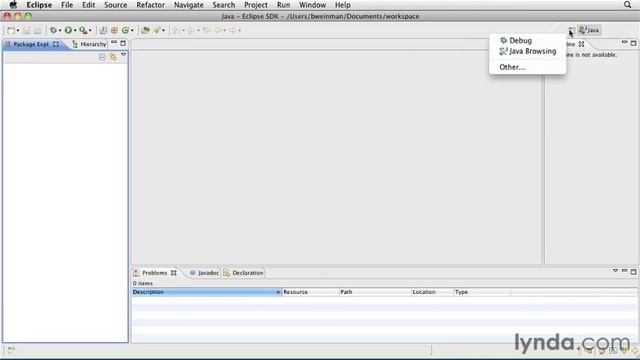Click the fast view icon in status bar
Viewport: 640px width, 360px height.
11,350
